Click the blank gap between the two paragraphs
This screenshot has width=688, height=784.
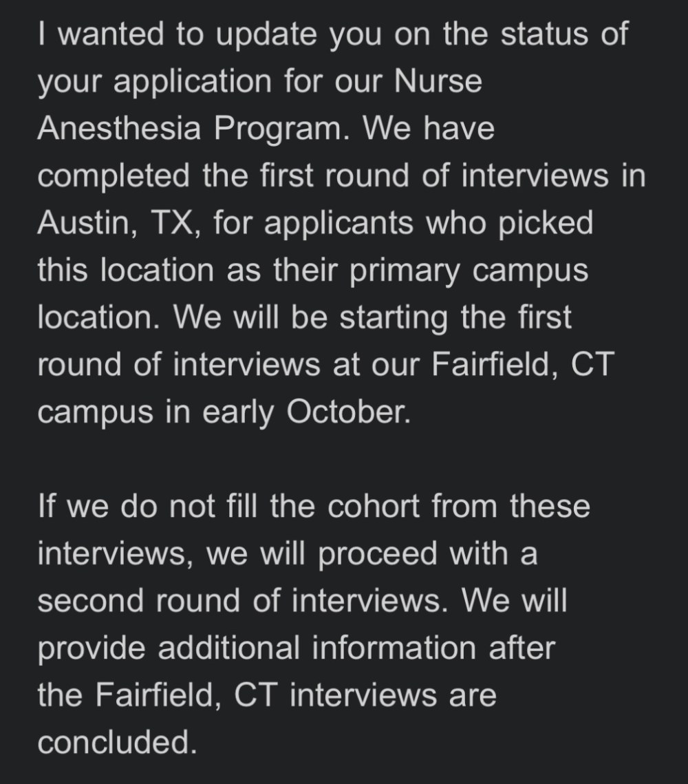click(344, 459)
